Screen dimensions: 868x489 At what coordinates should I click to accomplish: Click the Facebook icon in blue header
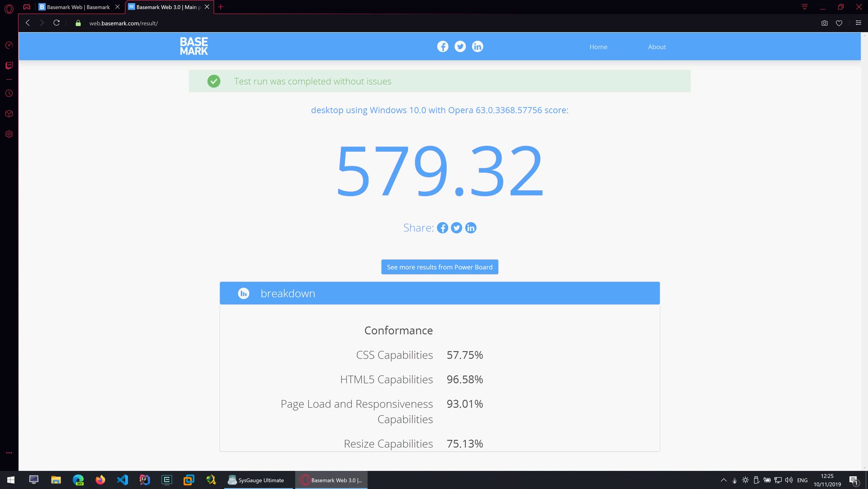[443, 46]
